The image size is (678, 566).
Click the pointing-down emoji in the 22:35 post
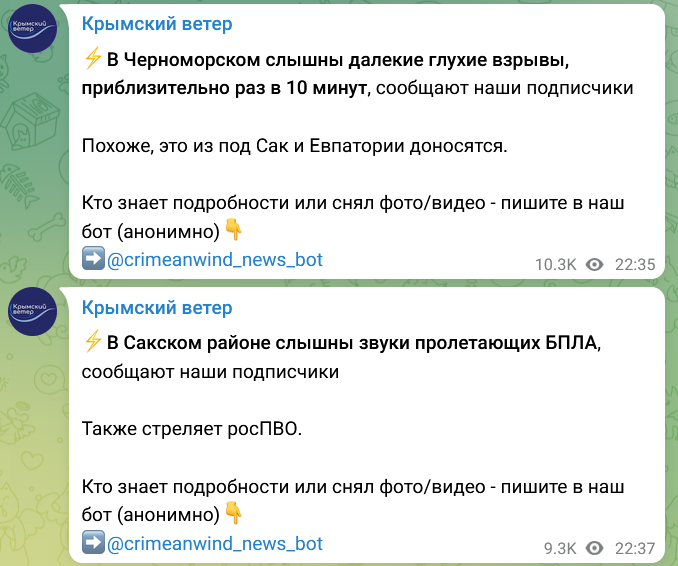(234, 231)
